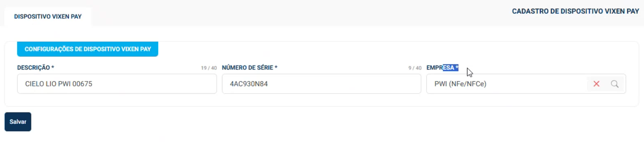Clear the selected Empresa with red X
The width and height of the screenshot is (644, 148).
pyautogui.click(x=596, y=84)
